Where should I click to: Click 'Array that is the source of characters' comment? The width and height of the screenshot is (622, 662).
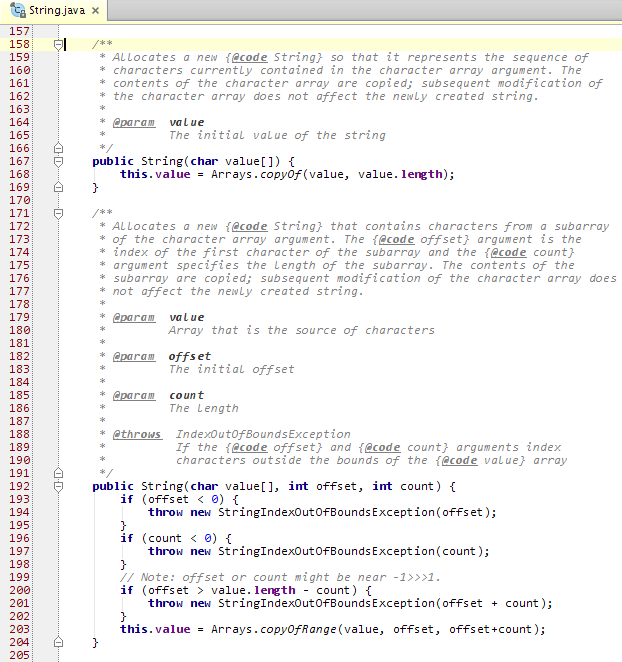pos(301,331)
